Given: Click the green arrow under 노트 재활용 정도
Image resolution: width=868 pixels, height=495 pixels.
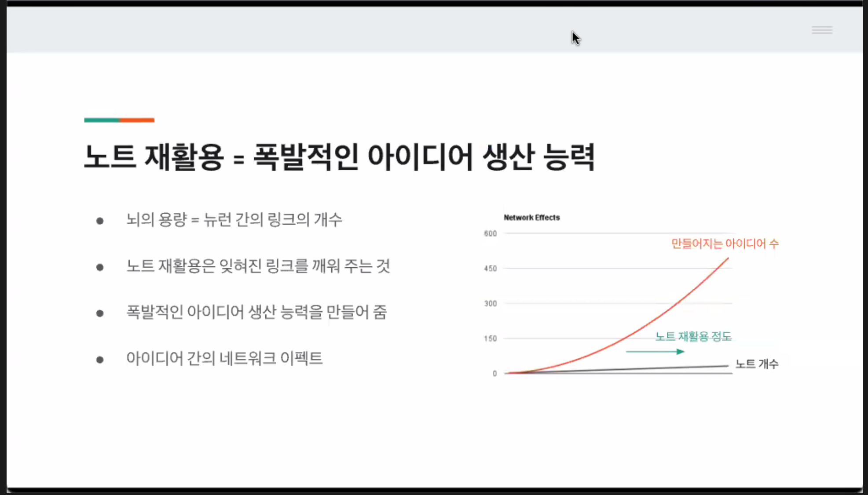Looking at the screenshot, I should [x=655, y=352].
